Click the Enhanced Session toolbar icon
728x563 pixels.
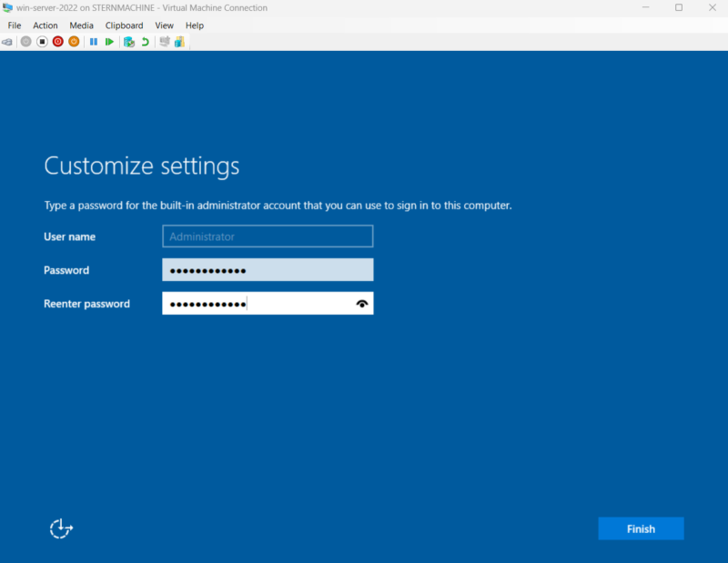[165, 42]
